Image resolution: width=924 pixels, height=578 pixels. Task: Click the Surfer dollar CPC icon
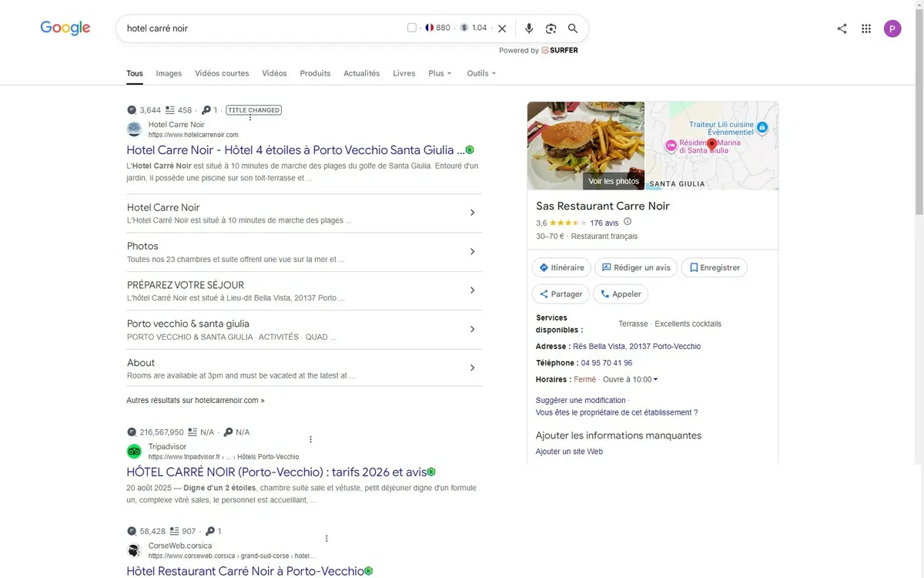coord(464,28)
